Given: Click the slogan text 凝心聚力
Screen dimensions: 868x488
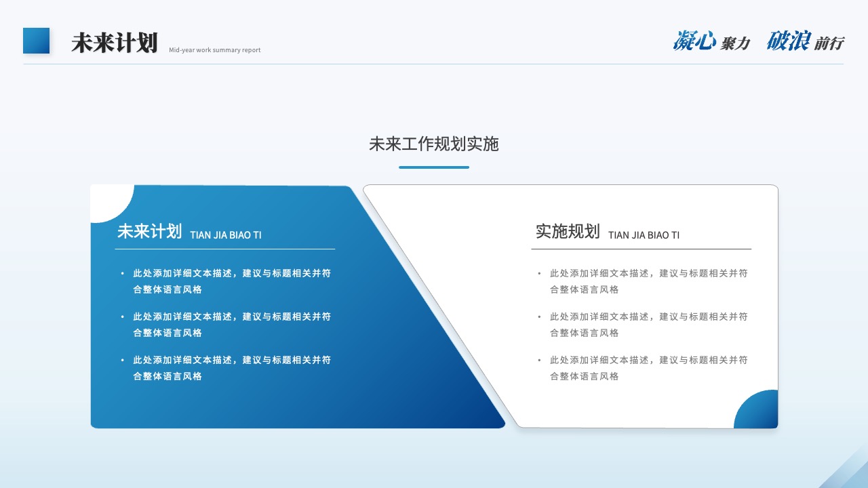Looking at the screenshot, I should click(x=711, y=41).
